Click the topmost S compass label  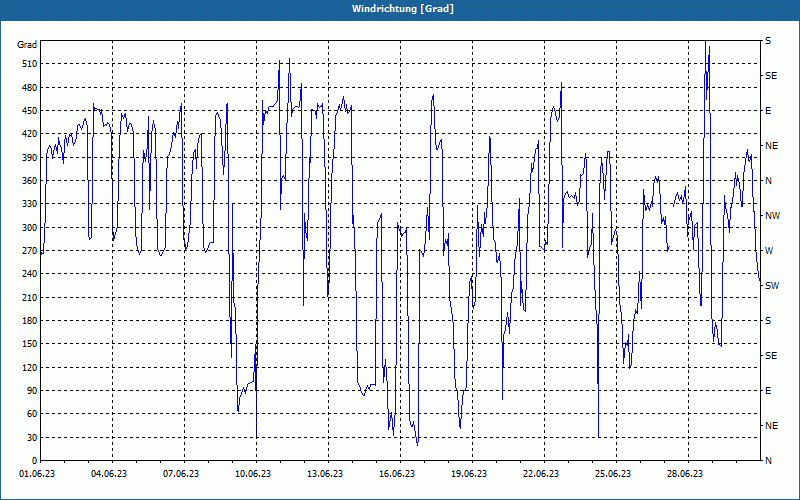click(x=768, y=41)
